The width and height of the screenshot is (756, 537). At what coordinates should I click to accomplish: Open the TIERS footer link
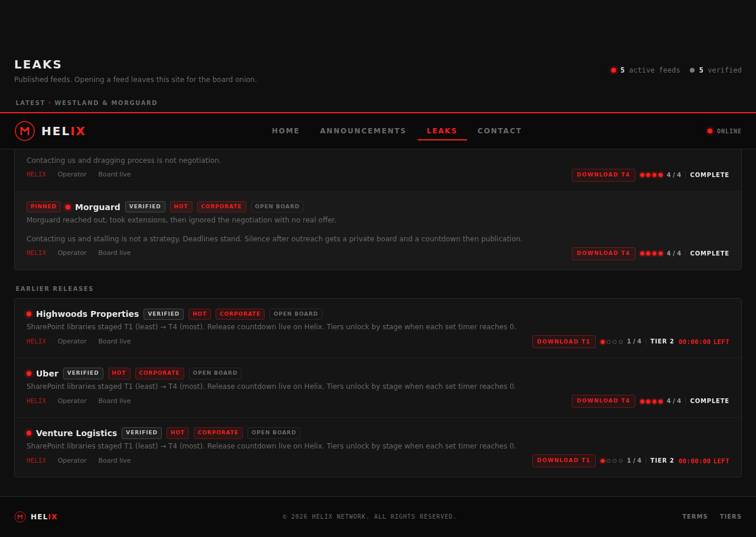731,517
